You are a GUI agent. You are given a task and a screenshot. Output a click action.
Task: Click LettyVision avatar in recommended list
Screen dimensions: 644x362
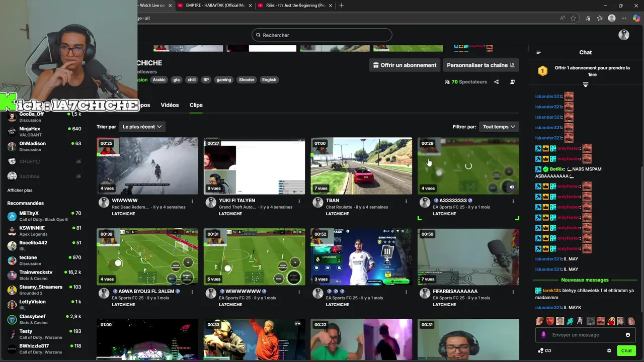click(12, 305)
